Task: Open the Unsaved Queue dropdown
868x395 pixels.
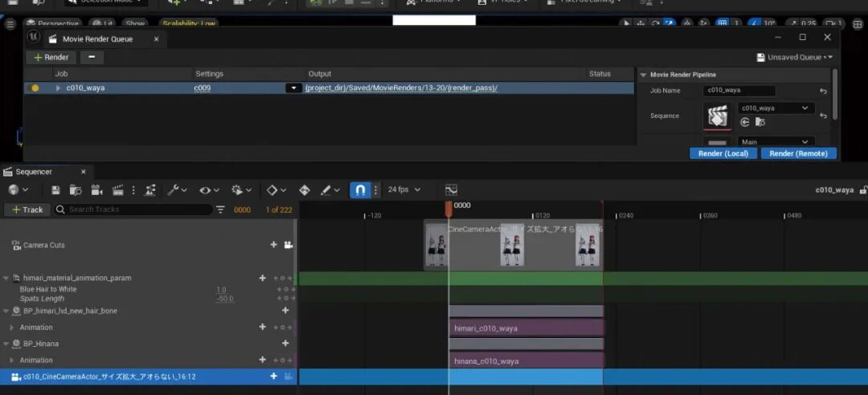Action: pyautogui.click(x=794, y=58)
